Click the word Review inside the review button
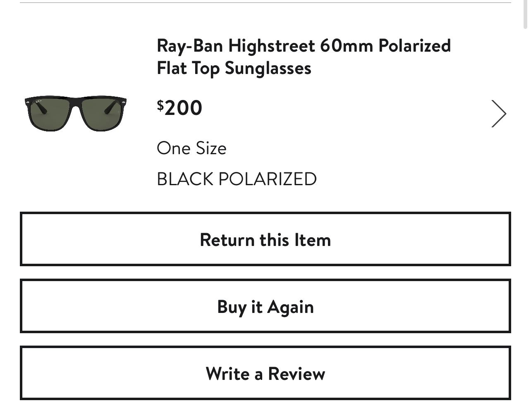The image size is (531, 420). pos(297,373)
